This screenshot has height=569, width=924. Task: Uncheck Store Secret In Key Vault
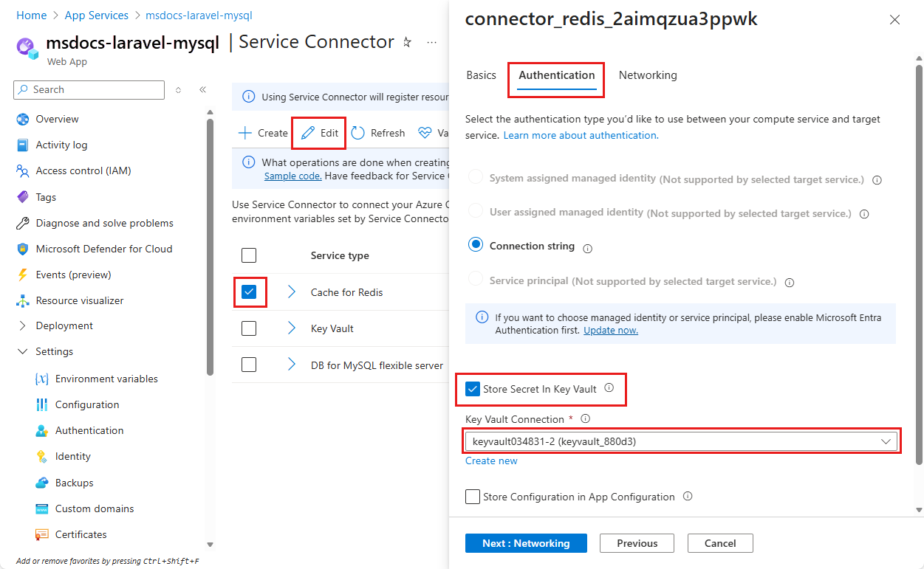[x=473, y=389]
